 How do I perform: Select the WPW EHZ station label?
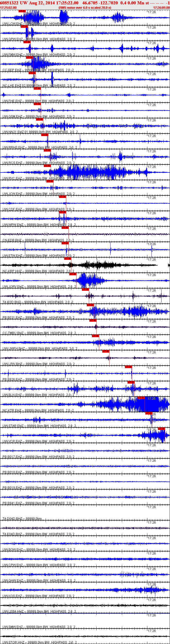(x=39, y=225)
